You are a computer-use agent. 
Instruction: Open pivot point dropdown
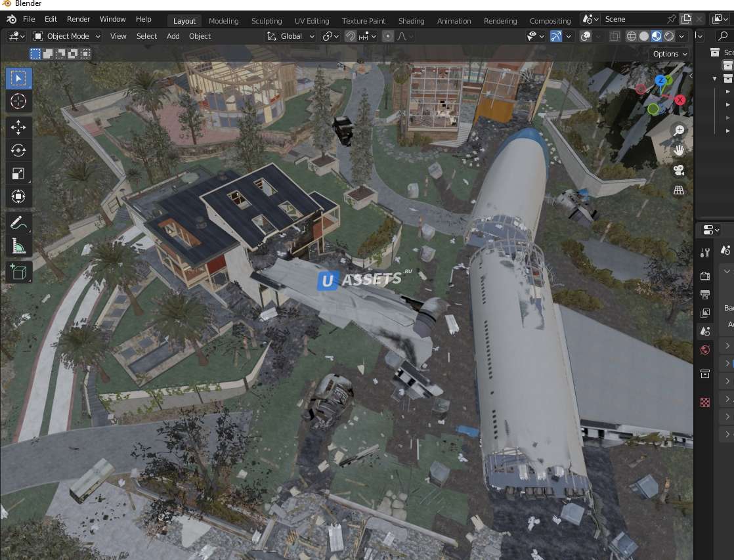[x=330, y=36]
